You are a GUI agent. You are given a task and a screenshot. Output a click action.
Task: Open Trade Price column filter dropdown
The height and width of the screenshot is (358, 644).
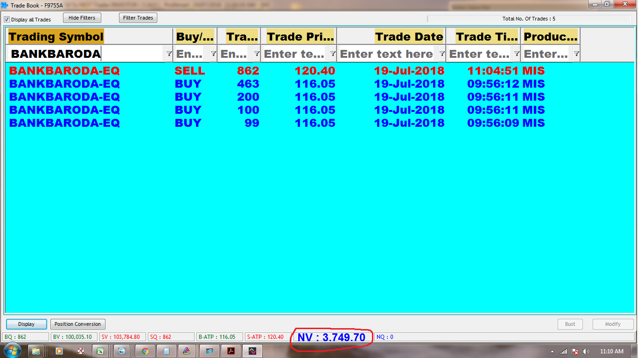pyautogui.click(x=333, y=54)
